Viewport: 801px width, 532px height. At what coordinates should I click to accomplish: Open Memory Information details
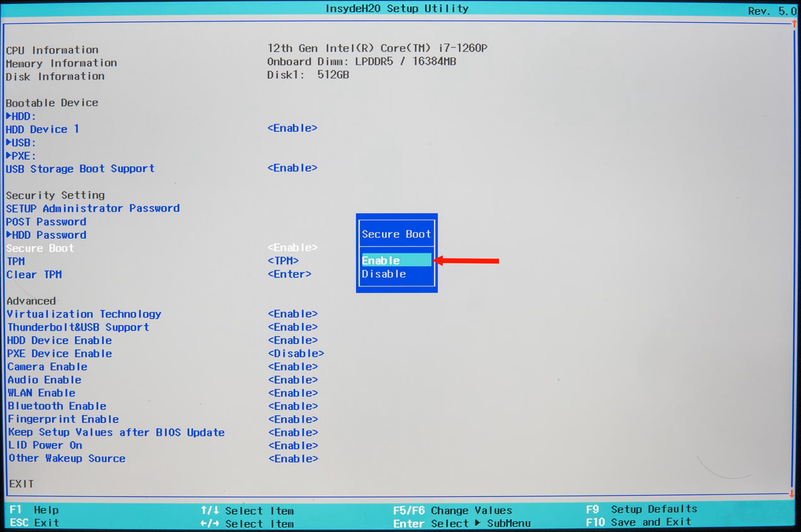click(x=62, y=63)
